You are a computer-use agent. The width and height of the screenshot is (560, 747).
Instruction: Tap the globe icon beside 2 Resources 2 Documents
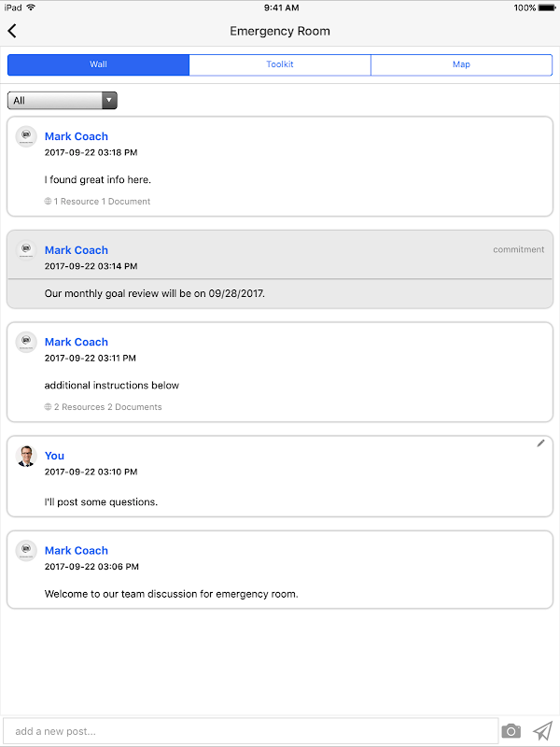pyautogui.click(x=48, y=407)
